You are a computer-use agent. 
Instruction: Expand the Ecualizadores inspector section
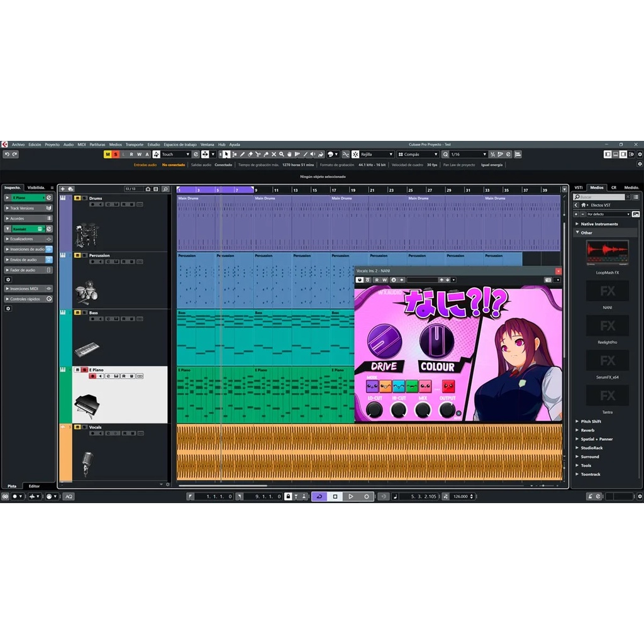28,239
